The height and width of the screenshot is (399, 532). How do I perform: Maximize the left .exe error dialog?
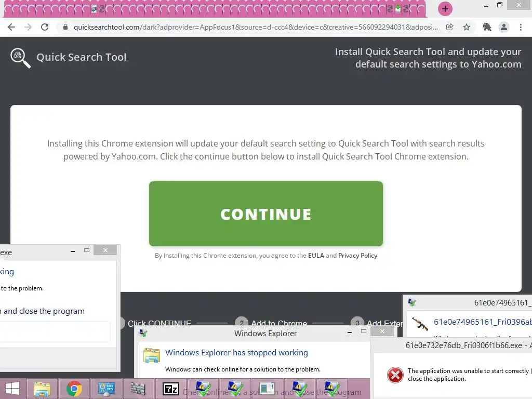tap(87, 250)
